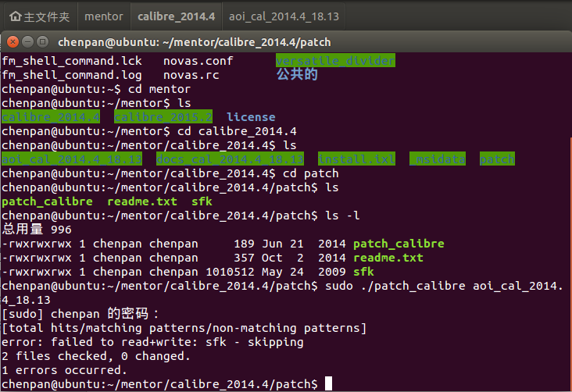Click highlighted patch directory entry
This screenshot has height=392, width=572.
coord(497,159)
